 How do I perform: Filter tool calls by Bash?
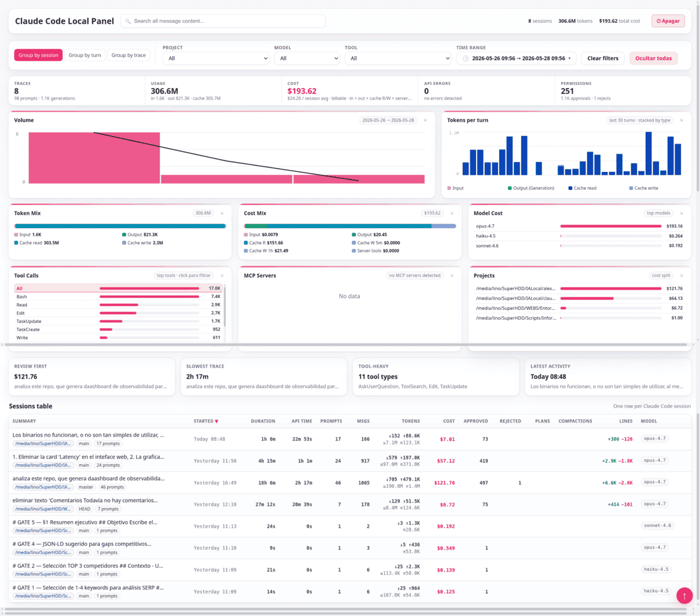point(118,296)
